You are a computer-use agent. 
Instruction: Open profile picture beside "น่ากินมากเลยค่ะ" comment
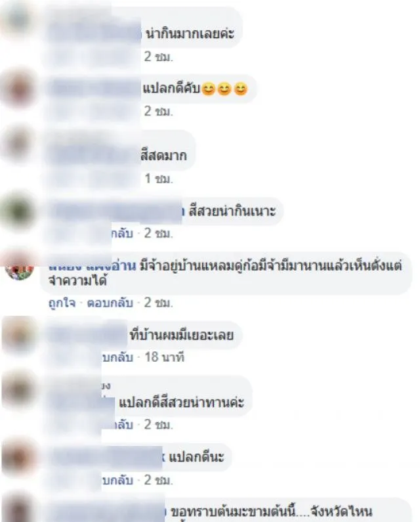(18, 20)
